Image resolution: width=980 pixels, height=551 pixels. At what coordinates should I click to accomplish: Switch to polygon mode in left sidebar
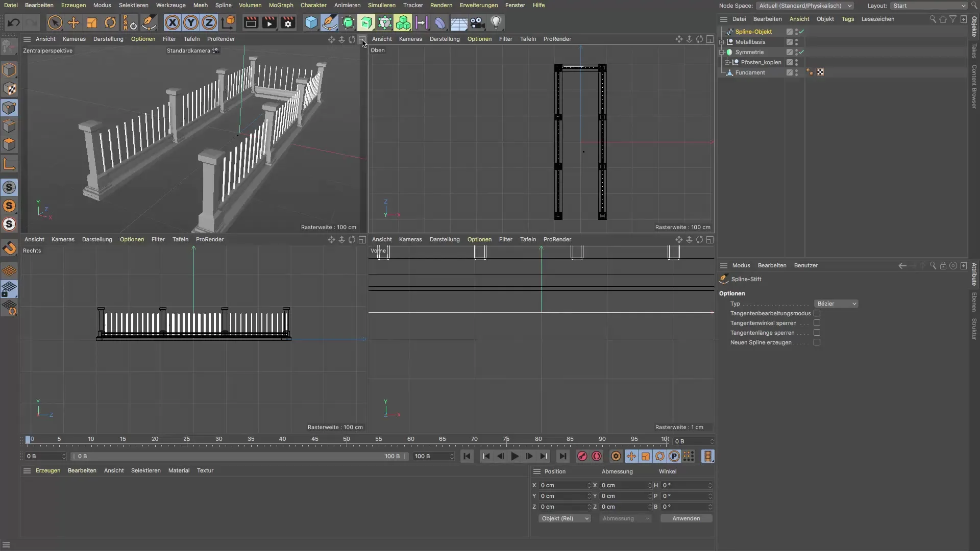pyautogui.click(x=9, y=145)
